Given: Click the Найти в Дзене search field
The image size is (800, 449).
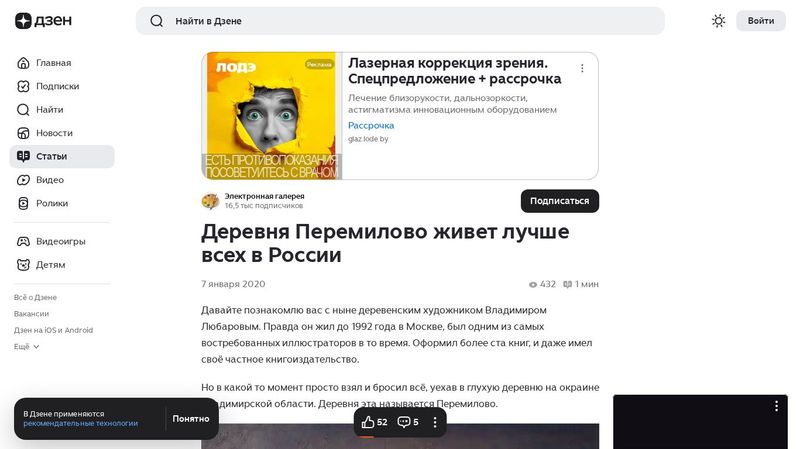Looking at the screenshot, I should coord(400,21).
